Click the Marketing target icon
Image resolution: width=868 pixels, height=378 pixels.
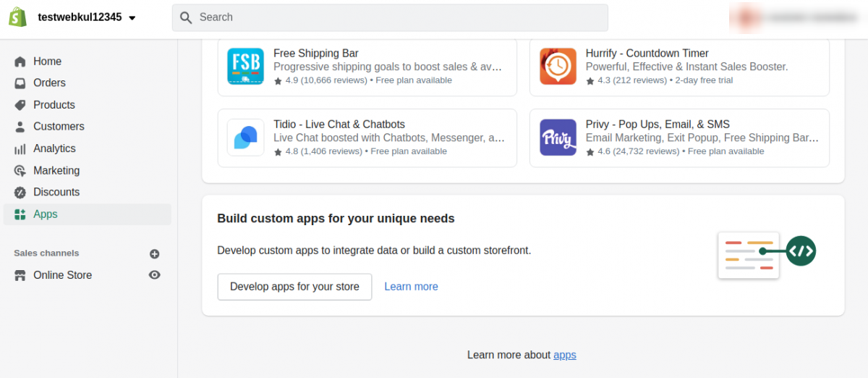tap(20, 171)
